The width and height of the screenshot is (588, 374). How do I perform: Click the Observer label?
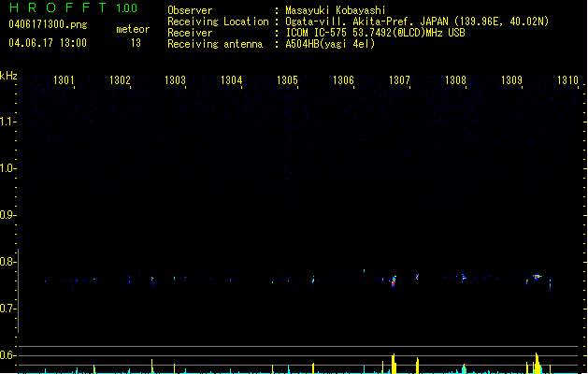coord(190,10)
